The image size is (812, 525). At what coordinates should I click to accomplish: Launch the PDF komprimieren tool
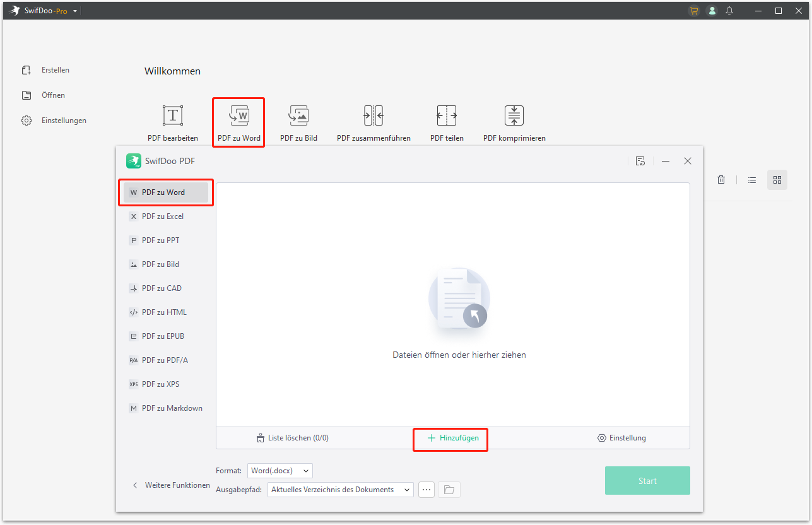[x=514, y=116]
